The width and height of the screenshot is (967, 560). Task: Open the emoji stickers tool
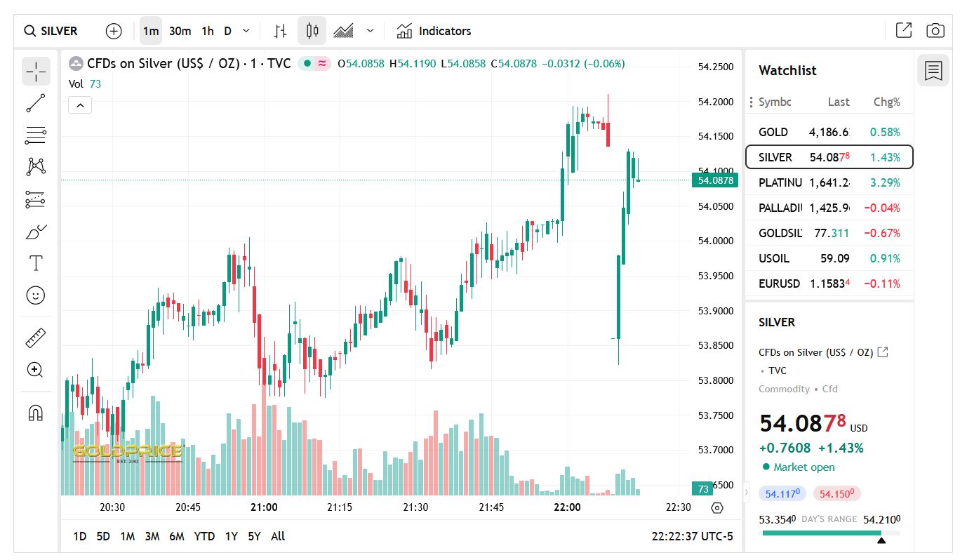[x=36, y=295]
